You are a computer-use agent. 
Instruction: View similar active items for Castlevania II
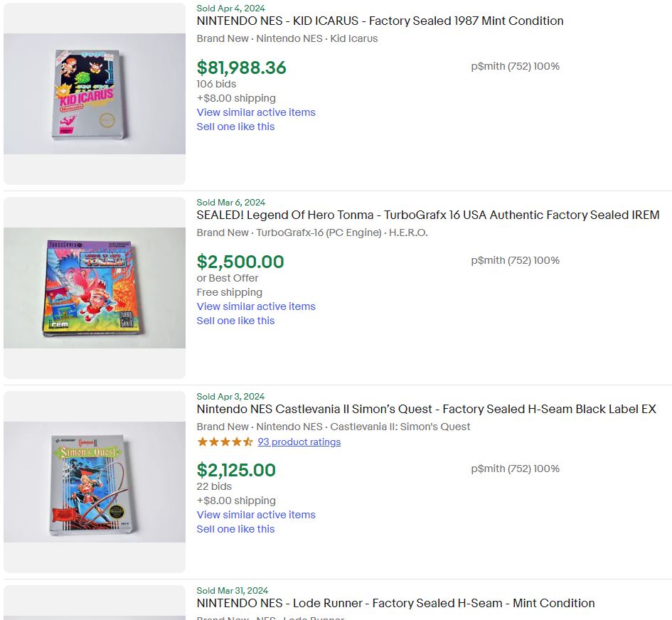tap(256, 515)
